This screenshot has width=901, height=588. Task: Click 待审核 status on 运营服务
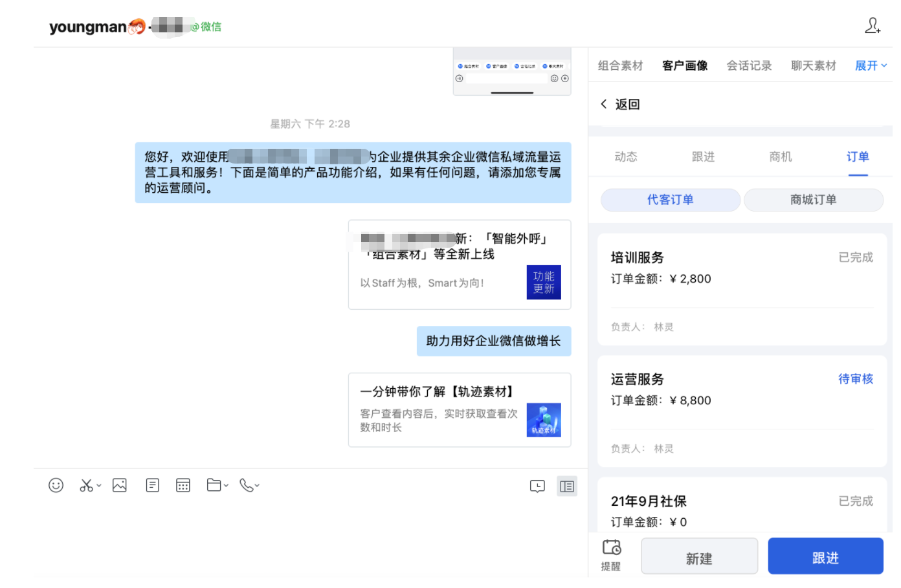click(856, 379)
